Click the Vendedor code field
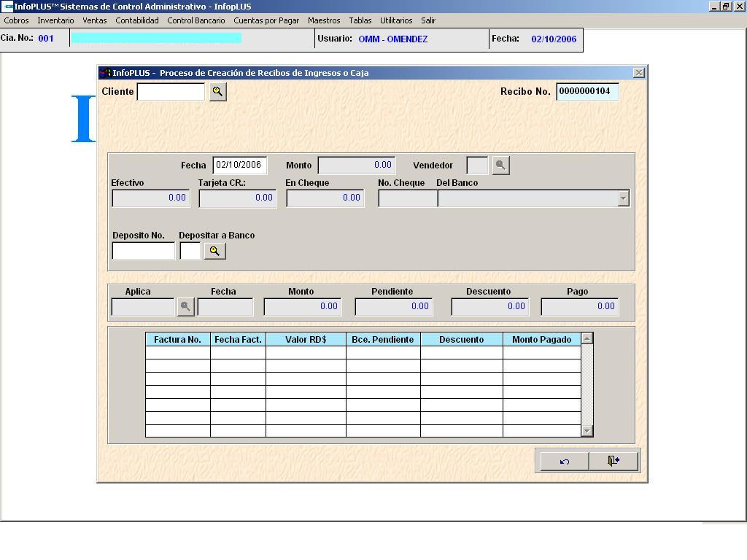Screen dimensions: 747x560 tap(477, 166)
